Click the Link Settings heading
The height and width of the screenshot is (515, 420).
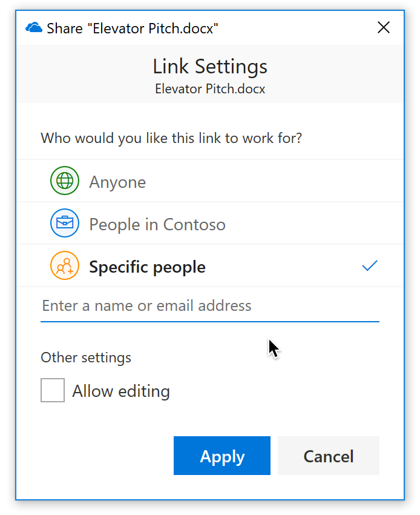[210, 66]
